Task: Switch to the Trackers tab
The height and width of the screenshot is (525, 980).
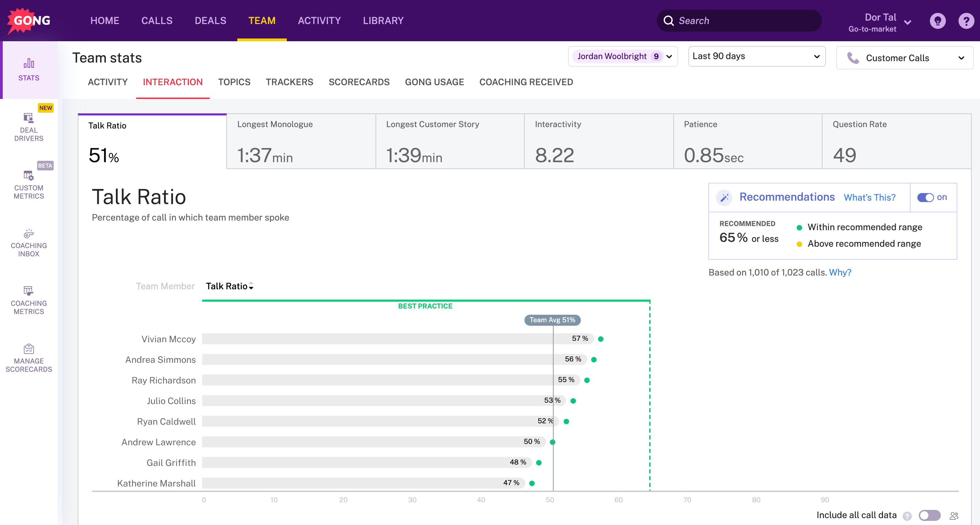Action: 289,82
